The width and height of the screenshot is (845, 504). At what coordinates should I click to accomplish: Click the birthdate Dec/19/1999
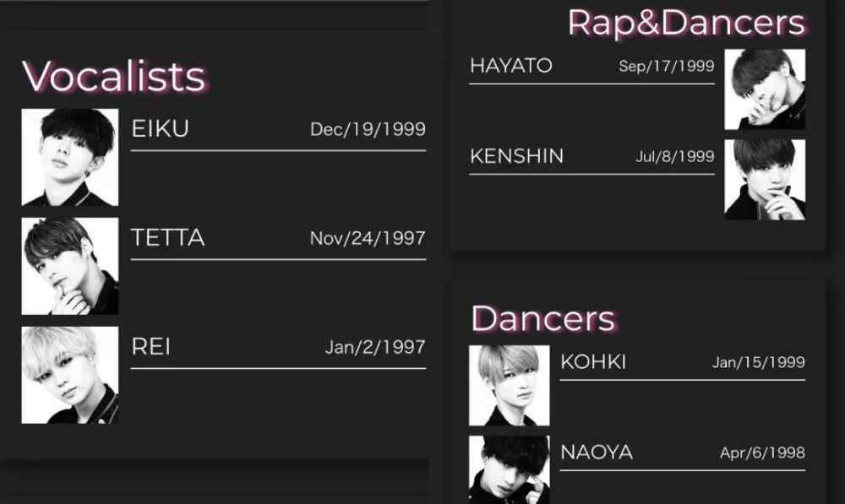tap(368, 130)
